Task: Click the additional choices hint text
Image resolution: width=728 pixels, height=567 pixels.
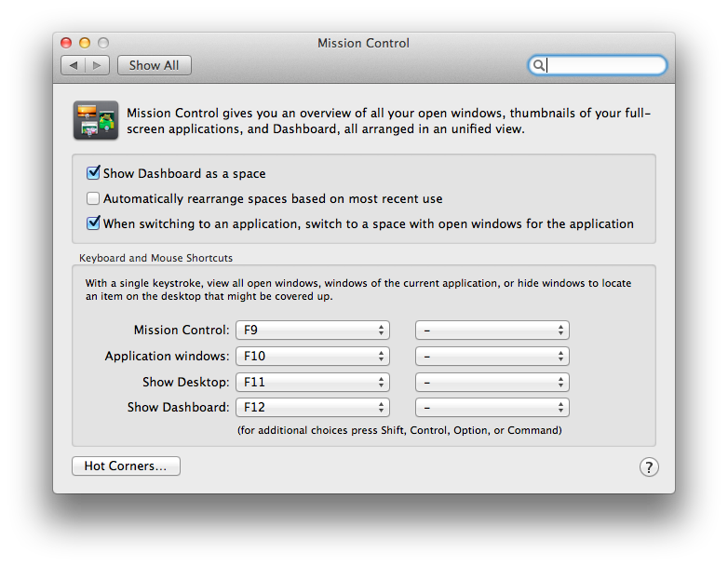Action: tap(399, 430)
